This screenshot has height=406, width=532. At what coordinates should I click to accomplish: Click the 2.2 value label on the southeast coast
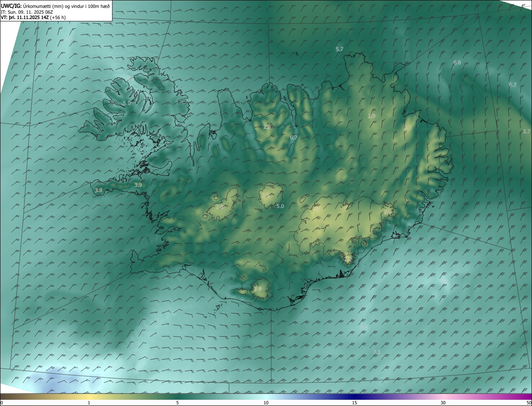tap(348, 259)
